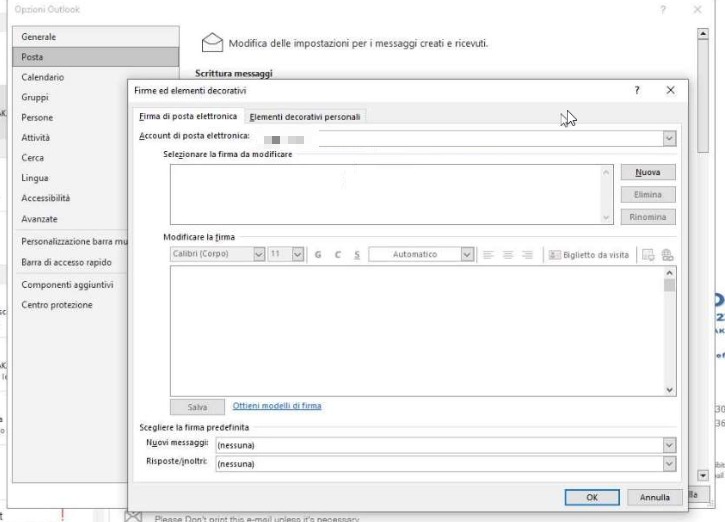The image size is (725, 522).
Task: Align signature text right
Action: coord(527,255)
